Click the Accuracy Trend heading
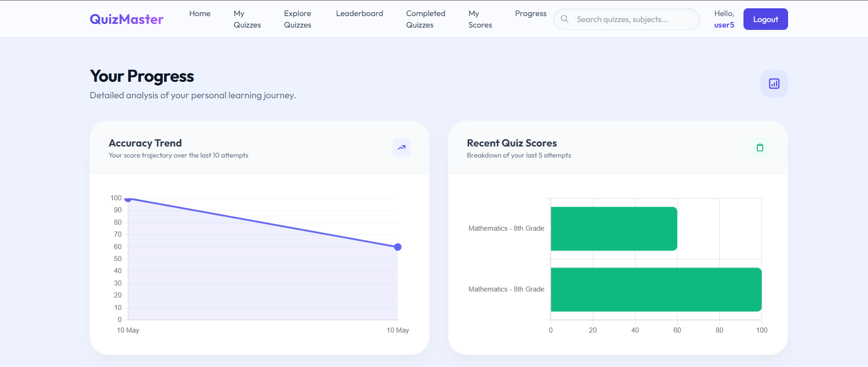The image size is (868, 367). (x=145, y=143)
